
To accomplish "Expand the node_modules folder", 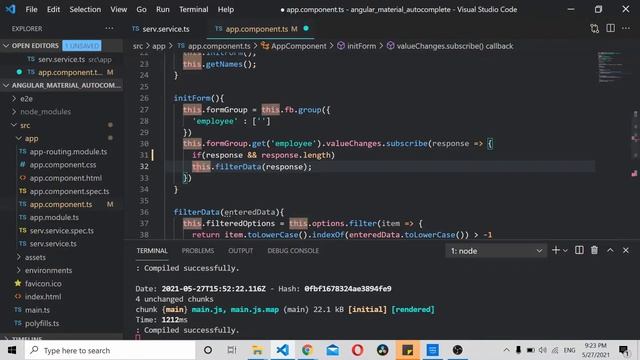I will pos(45,112).
